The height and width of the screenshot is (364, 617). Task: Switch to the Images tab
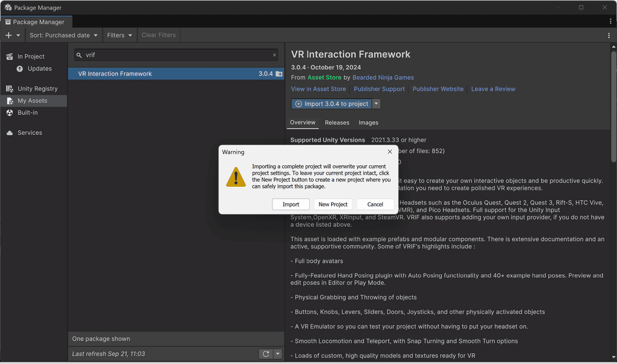[x=368, y=123]
